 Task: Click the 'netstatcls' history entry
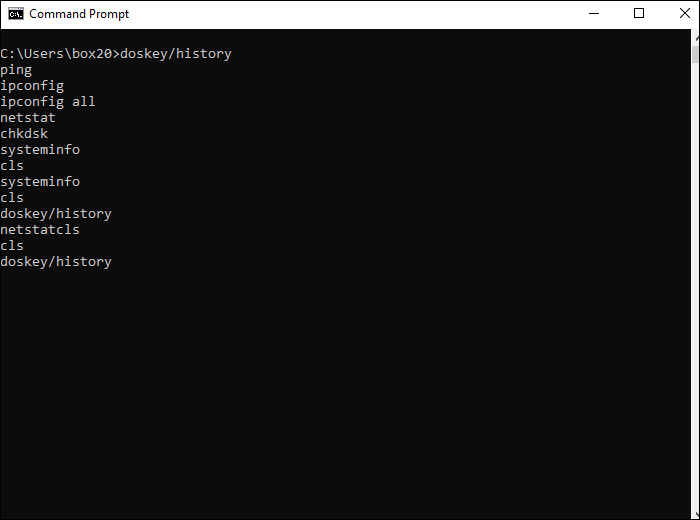[x=40, y=229]
